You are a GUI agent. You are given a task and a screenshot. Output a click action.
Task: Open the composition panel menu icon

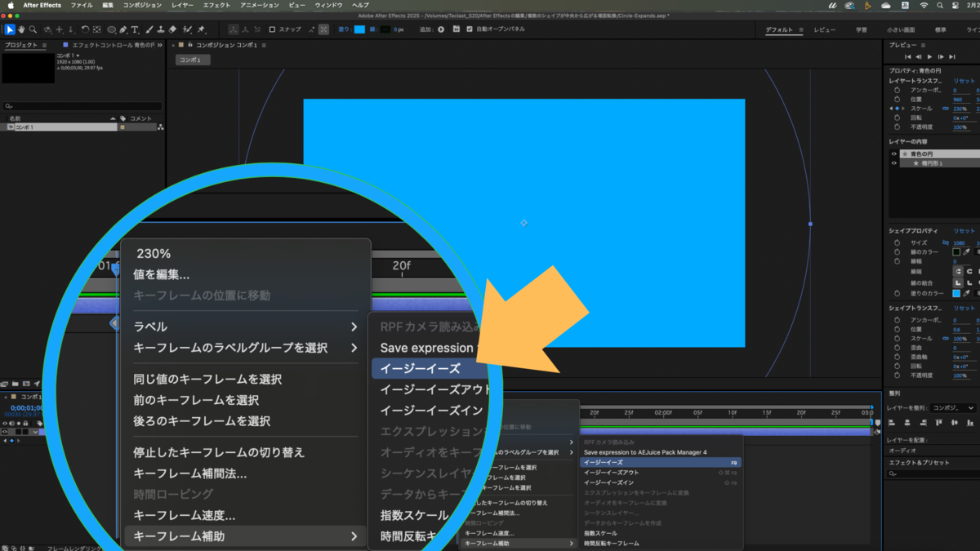pyautogui.click(x=262, y=46)
